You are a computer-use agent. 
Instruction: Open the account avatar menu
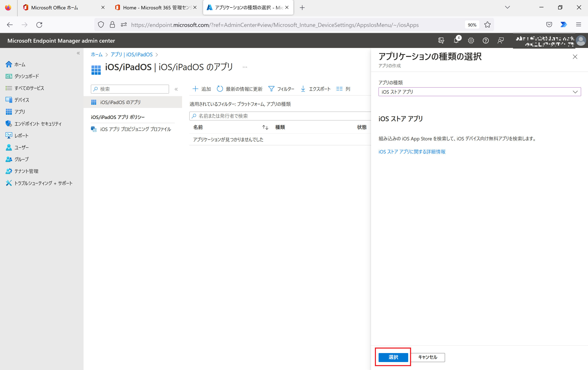[x=581, y=40]
